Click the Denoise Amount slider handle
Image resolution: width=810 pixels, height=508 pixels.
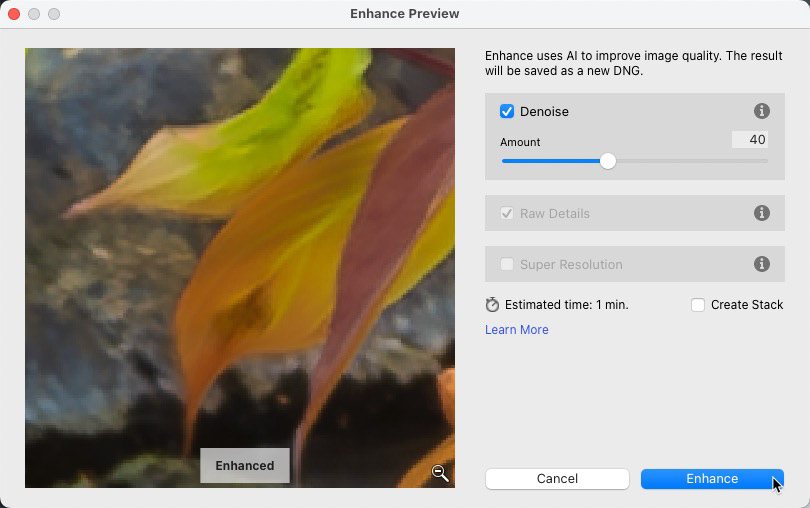608,161
